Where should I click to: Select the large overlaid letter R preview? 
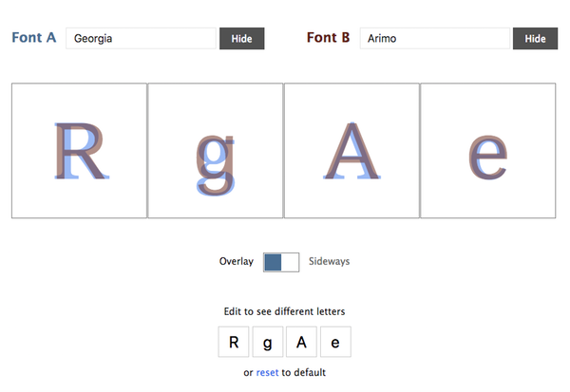pyautogui.click(x=79, y=150)
